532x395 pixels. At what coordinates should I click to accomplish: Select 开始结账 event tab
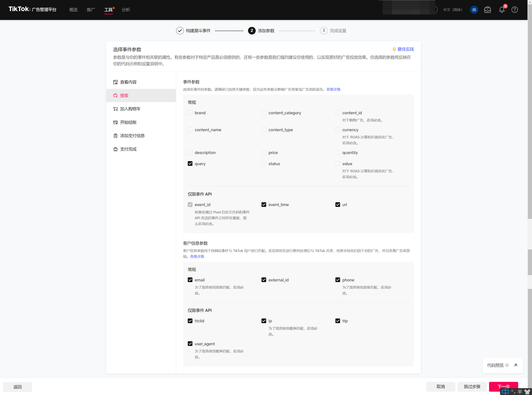[x=141, y=122]
